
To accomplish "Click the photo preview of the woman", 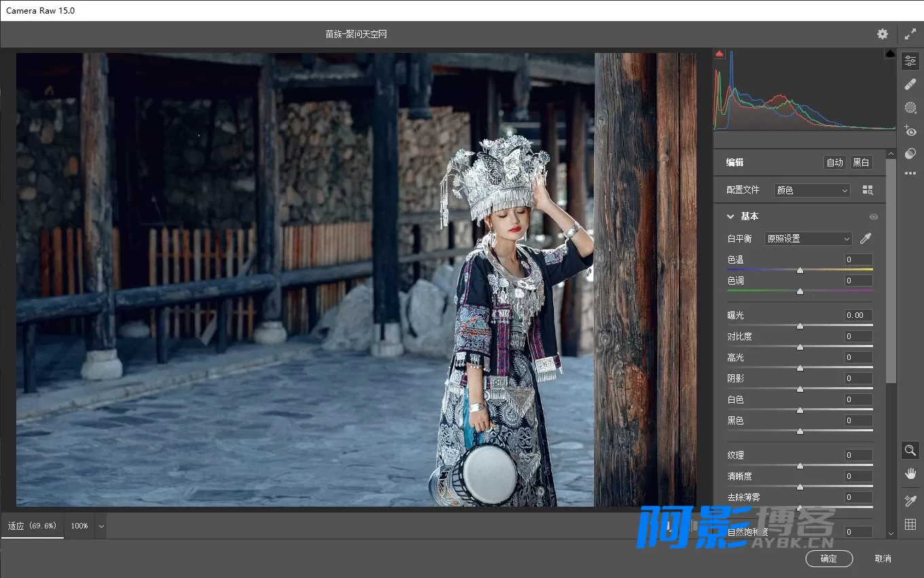I will (356, 280).
